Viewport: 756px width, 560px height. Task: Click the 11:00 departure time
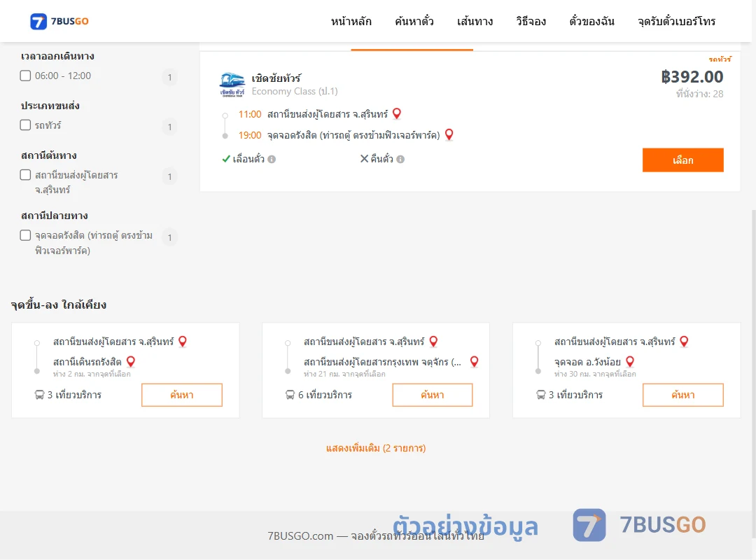tap(250, 114)
